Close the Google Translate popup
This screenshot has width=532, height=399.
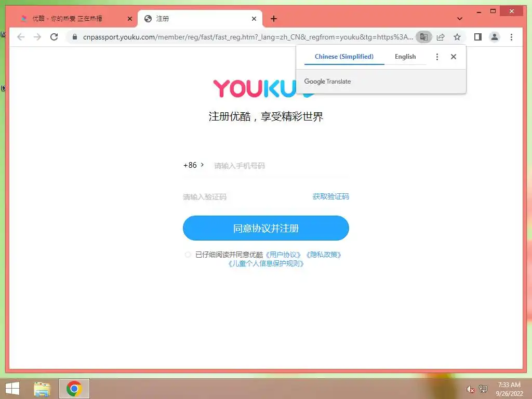point(453,57)
